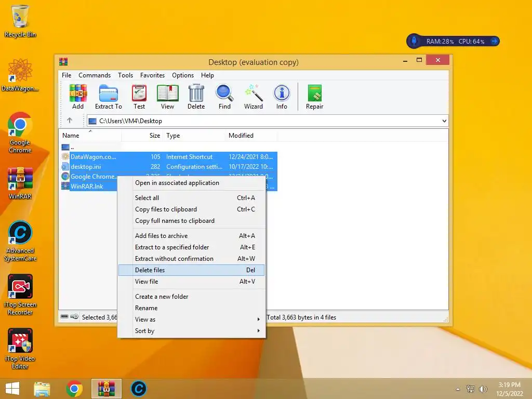Open the Tools menu

point(126,75)
